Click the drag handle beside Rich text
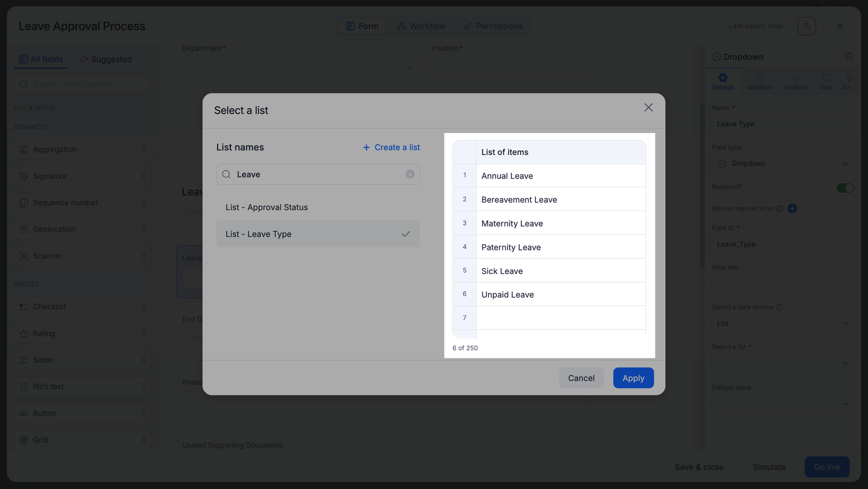This screenshot has height=489, width=868. pyautogui.click(x=144, y=387)
